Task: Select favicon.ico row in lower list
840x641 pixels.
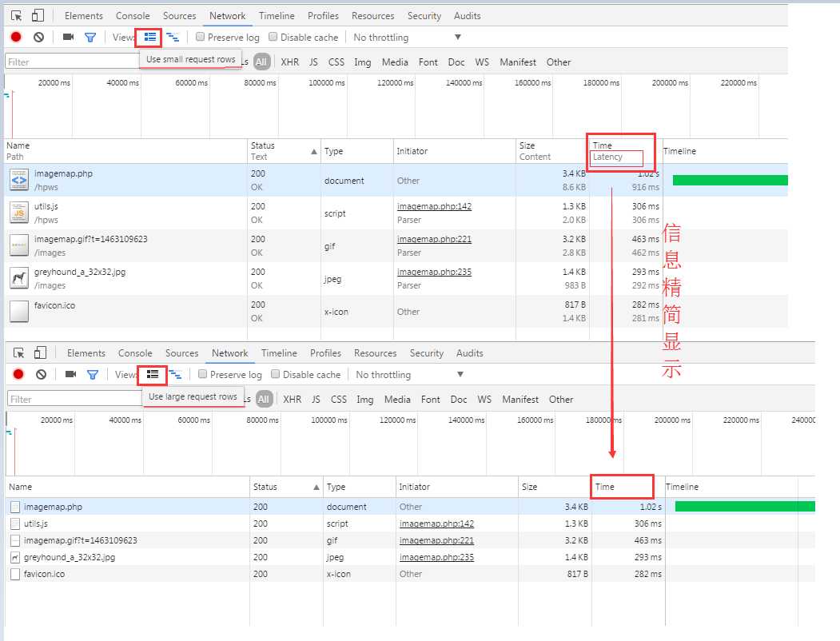Action: click(410, 574)
